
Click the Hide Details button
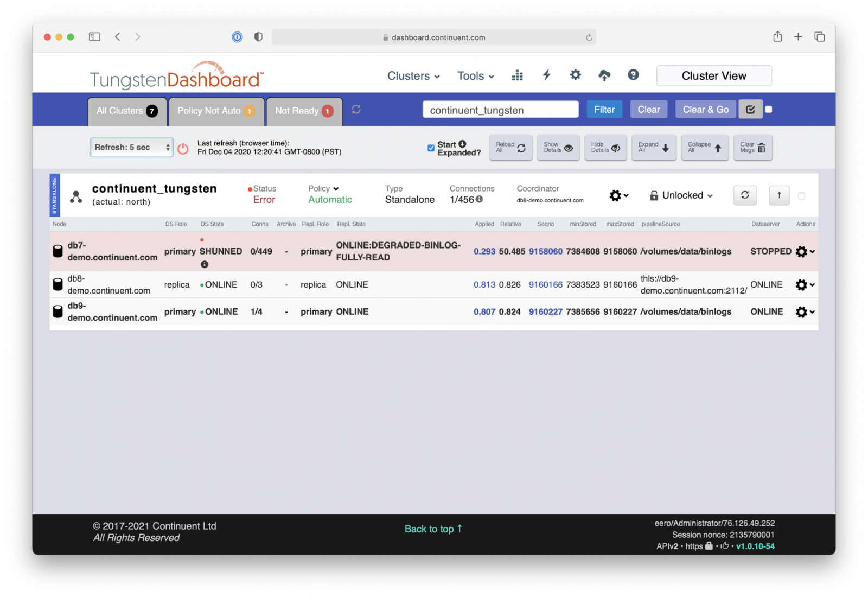point(605,148)
